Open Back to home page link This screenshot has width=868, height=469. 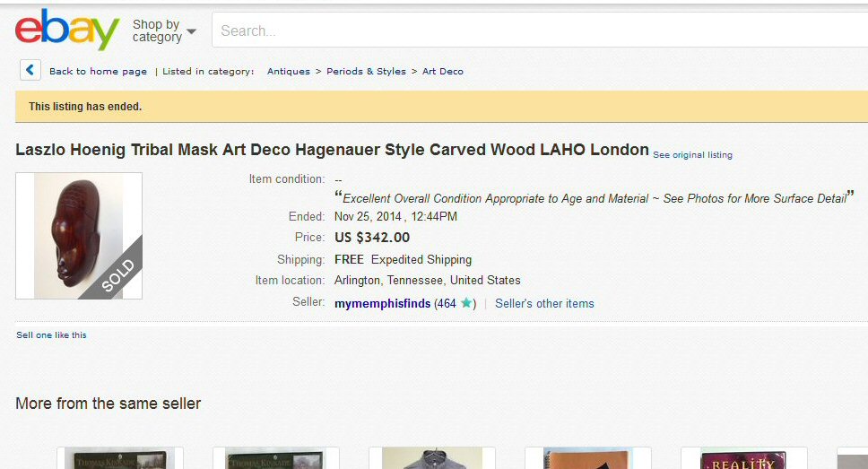coord(98,72)
